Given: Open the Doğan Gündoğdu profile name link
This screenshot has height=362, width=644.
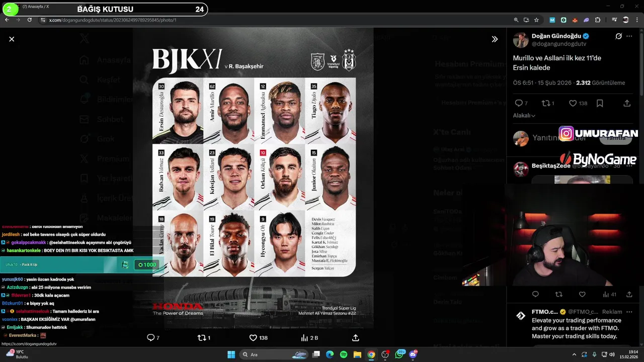Looking at the screenshot, I should (556, 36).
